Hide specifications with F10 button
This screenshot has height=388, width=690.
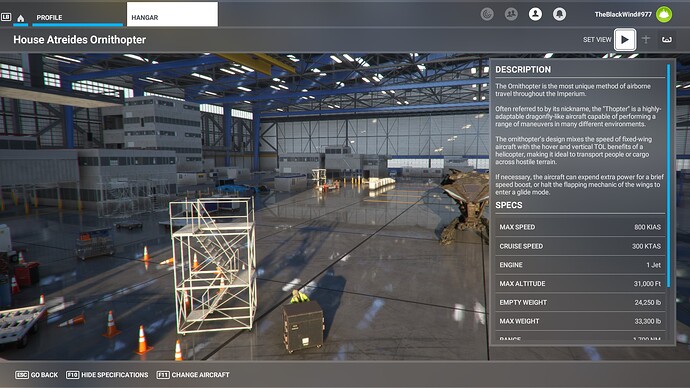107,375
